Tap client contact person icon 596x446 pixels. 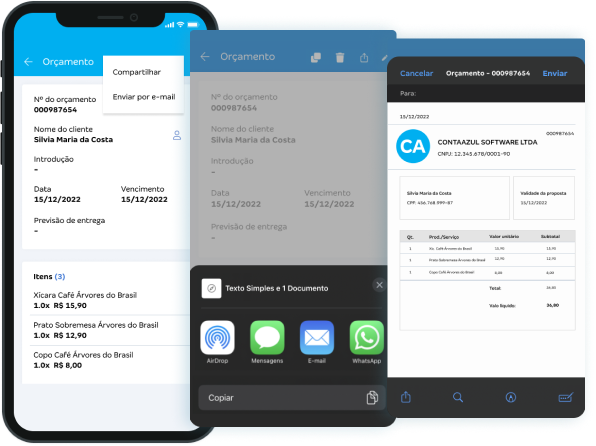coord(177,135)
